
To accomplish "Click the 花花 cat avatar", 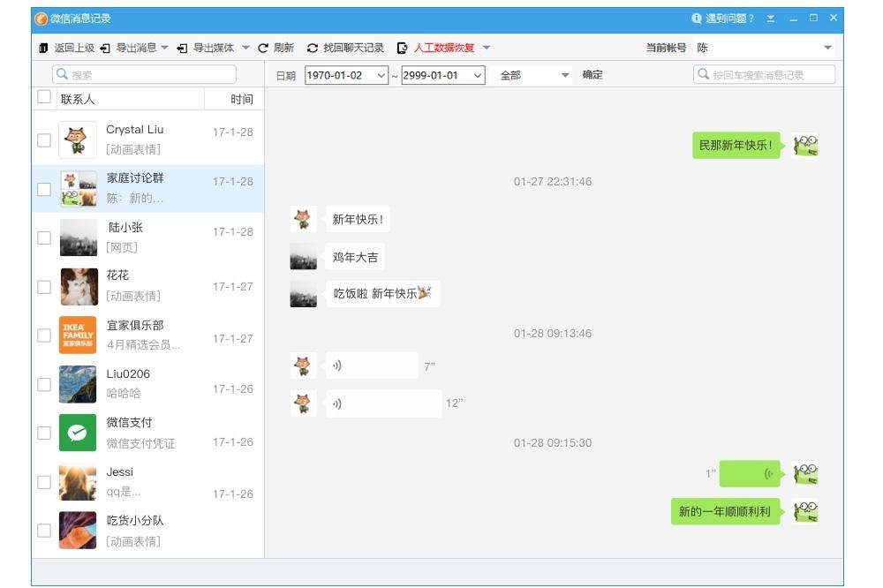I will pyautogui.click(x=79, y=287).
